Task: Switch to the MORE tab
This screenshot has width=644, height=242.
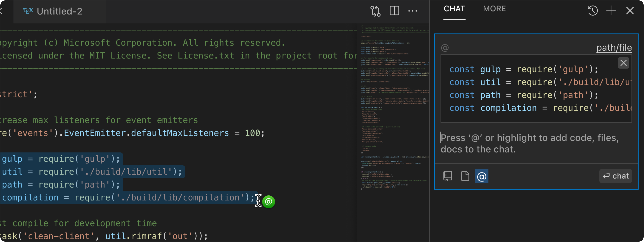Action: [494, 9]
